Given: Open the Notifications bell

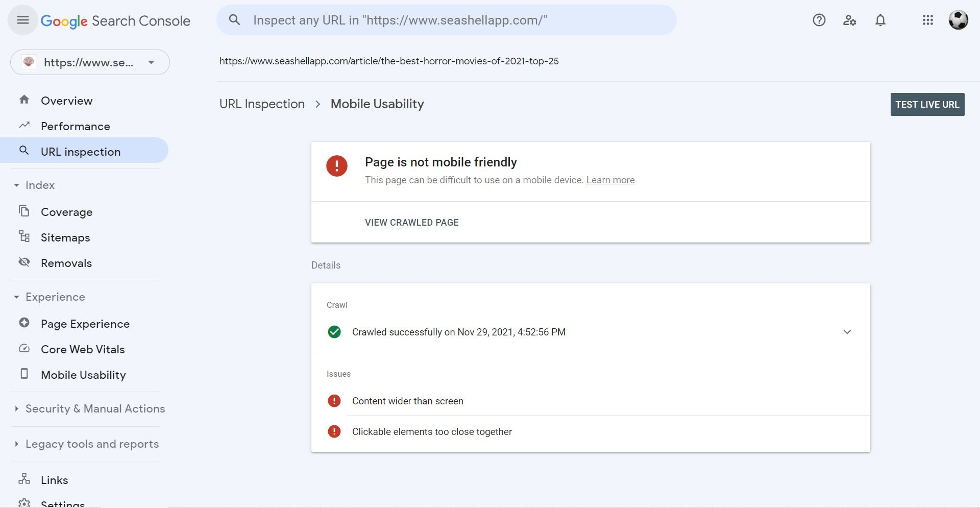Looking at the screenshot, I should (880, 20).
